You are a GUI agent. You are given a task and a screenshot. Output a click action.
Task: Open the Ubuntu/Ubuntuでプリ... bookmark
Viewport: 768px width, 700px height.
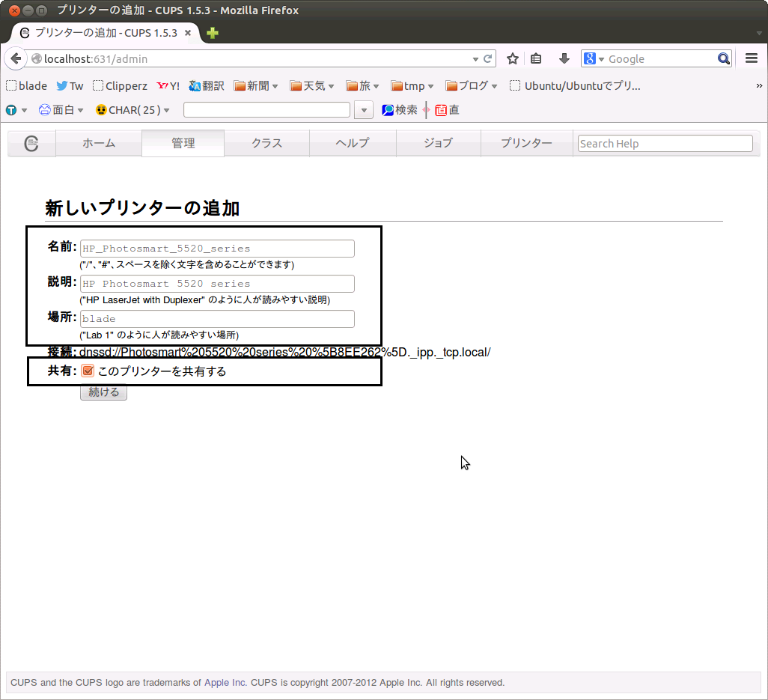(575, 86)
